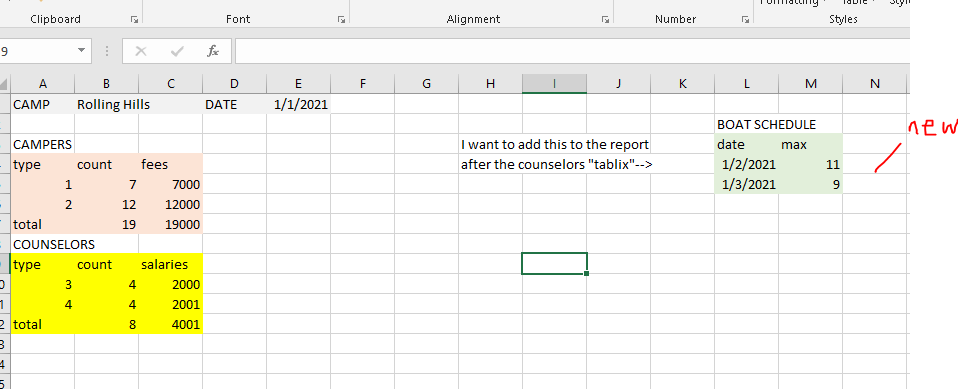Select the salaries header cell
The width and height of the screenshot is (958, 389).
pos(170,264)
